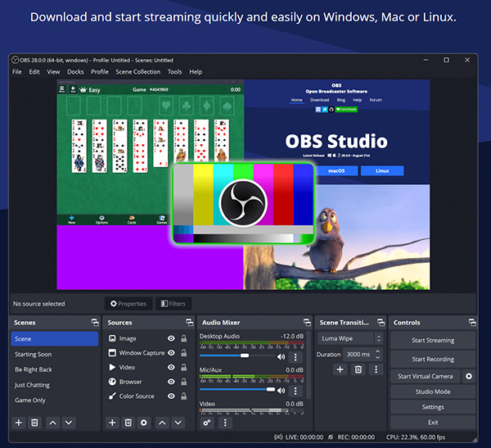The width and height of the screenshot is (491, 448).
Task: Increase transition duration with up arrow
Action: [378, 351]
